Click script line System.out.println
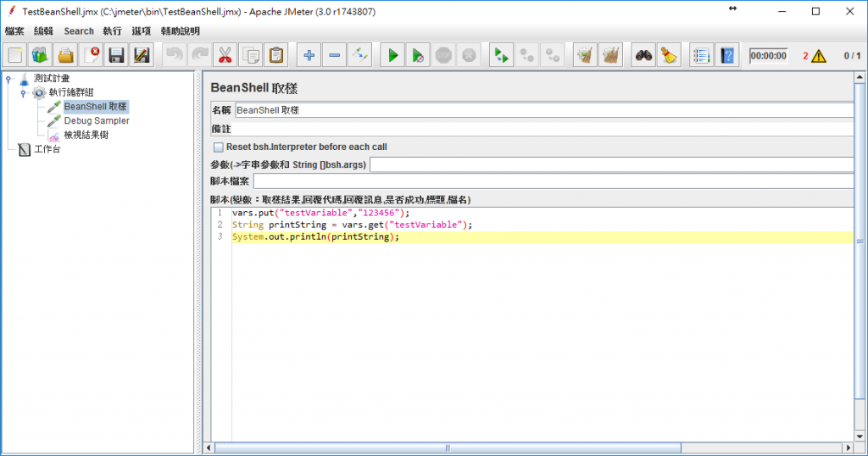 [x=315, y=236]
